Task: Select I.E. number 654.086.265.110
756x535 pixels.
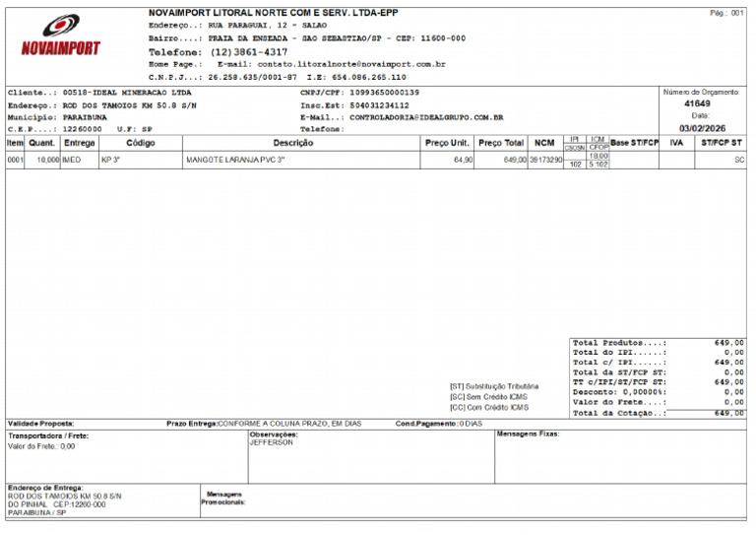Action: (369, 77)
